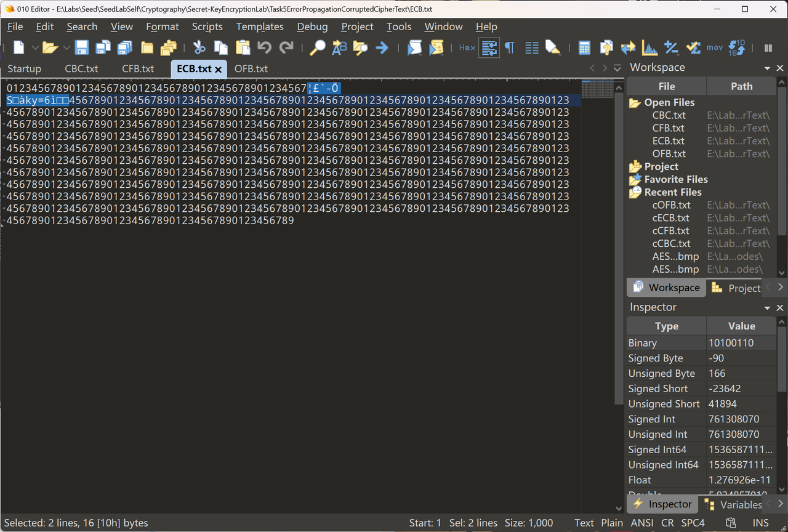Click the CR line ending indicator
Image resolution: width=788 pixels, height=532 pixels.
pyautogui.click(x=667, y=523)
